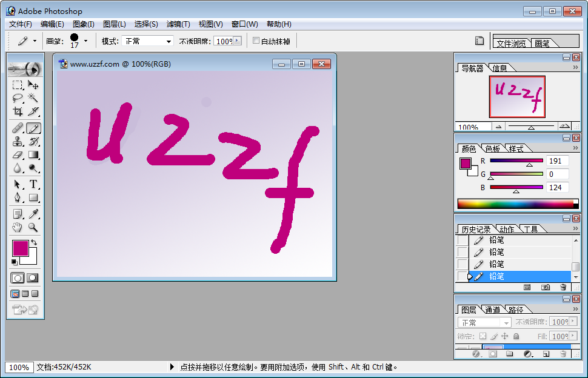
Task: Toggle the palettes icon in options bar
Action: (479, 41)
